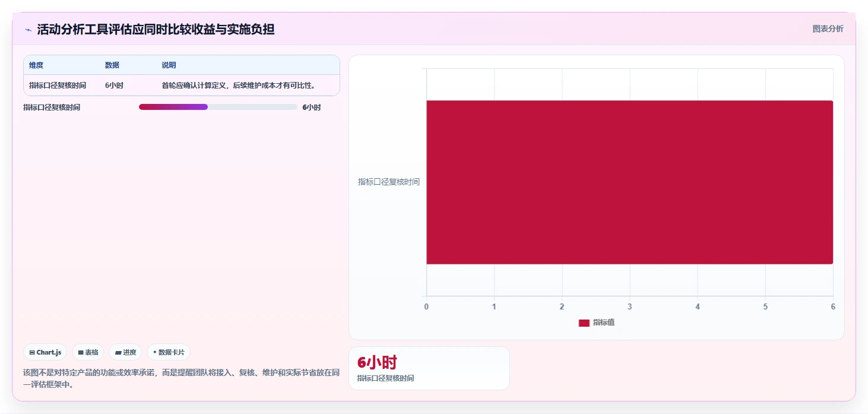868x414 pixels.
Task: Select the 表格 tag chip
Action: (x=88, y=352)
